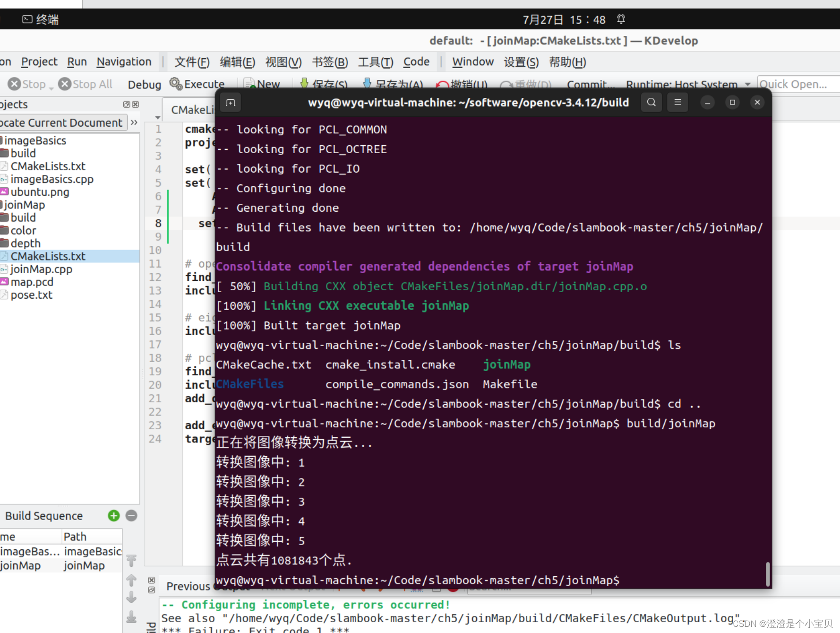Select highlighted CMakeLists.txt under joinMap
The image size is (840, 633).
tap(69, 256)
